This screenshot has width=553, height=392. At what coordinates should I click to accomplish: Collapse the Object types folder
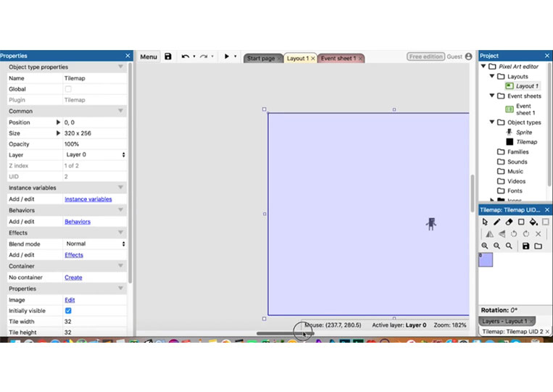pyautogui.click(x=492, y=122)
